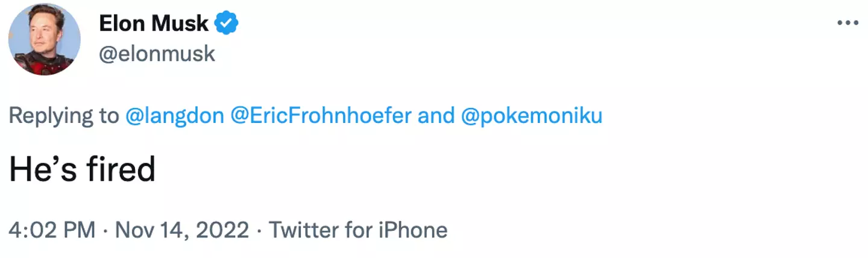
Task: Click the first name "Elon" in the header
Action: (x=122, y=24)
